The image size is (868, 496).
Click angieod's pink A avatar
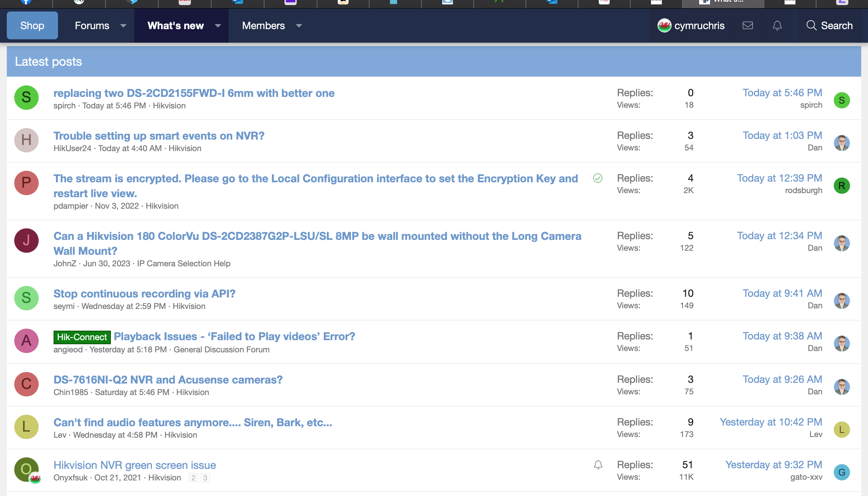tap(26, 340)
